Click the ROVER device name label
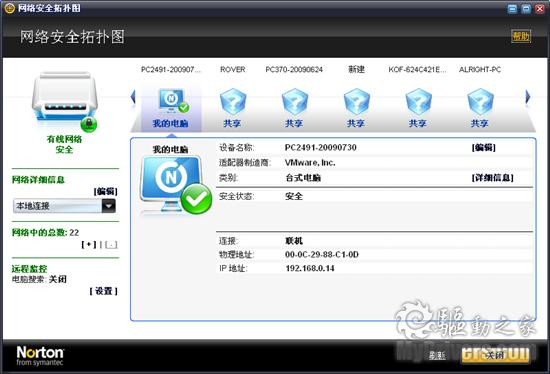This screenshot has height=374, width=550. coord(233,69)
